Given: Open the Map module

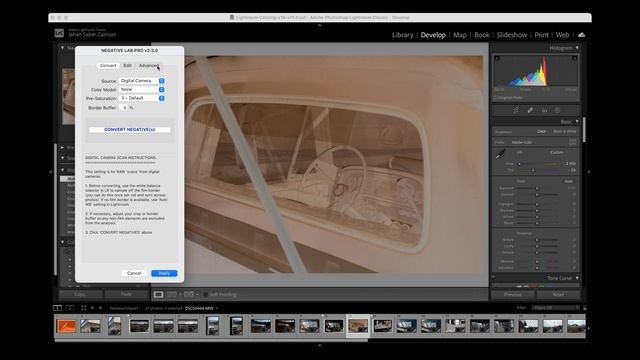Looking at the screenshot, I should tap(460, 35).
